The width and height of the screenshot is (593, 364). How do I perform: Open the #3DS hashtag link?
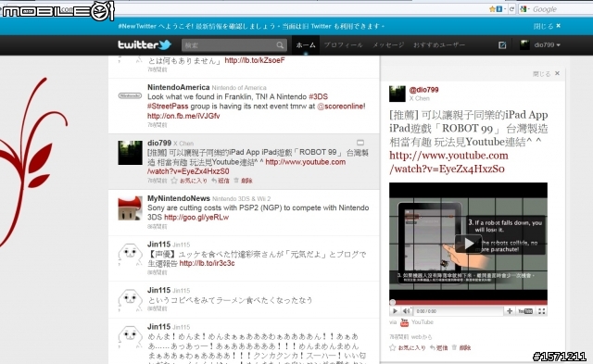(318, 96)
